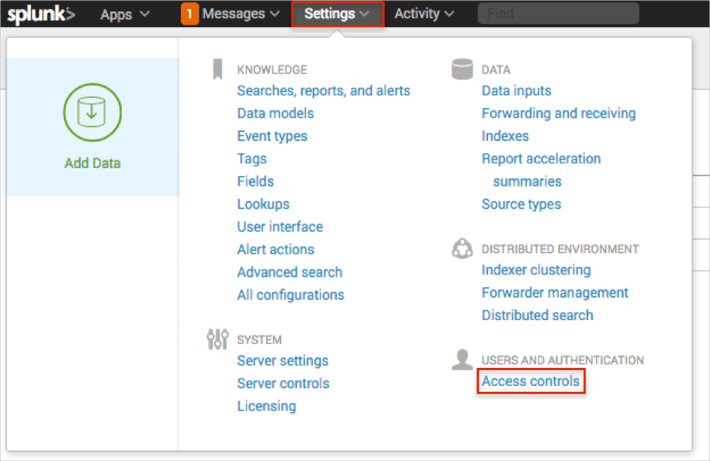Choose Indexer clustering
710x461 pixels.
pyautogui.click(x=536, y=270)
